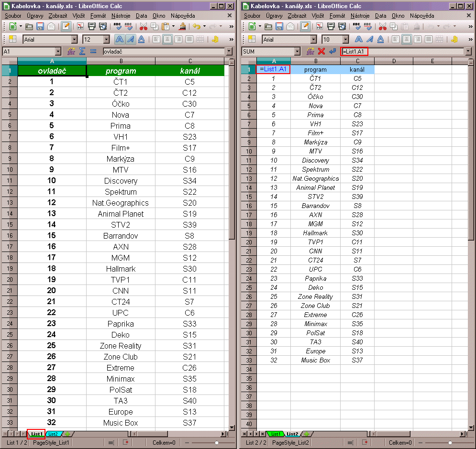Toggle Edit File mode in left window
The image size is (476, 449).
pos(66,27)
